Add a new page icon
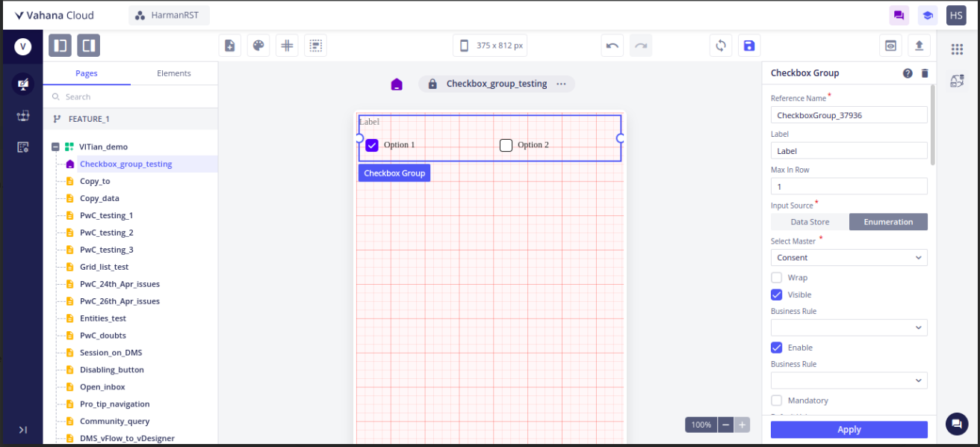 [x=230, y=46]
